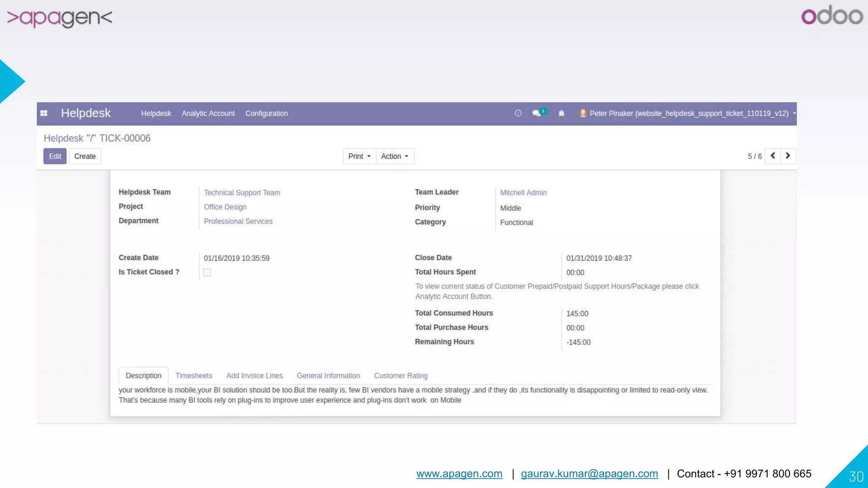Expand the Action dropdown
Viewport: 868px width, 488px height.
click(x=394, y=156)
